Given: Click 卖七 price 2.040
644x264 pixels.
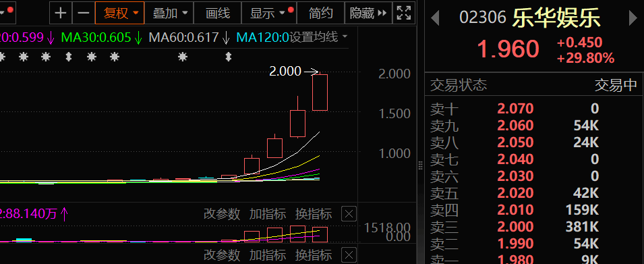Looking at the screenshot, I should pyautogui.click(x=515, y=159).
